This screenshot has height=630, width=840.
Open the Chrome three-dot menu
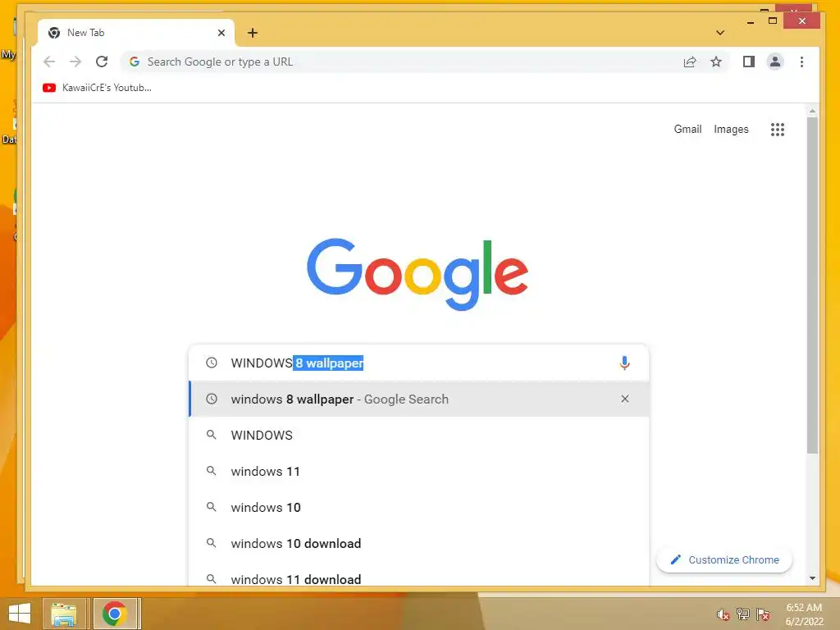click(x=802, y=62)
